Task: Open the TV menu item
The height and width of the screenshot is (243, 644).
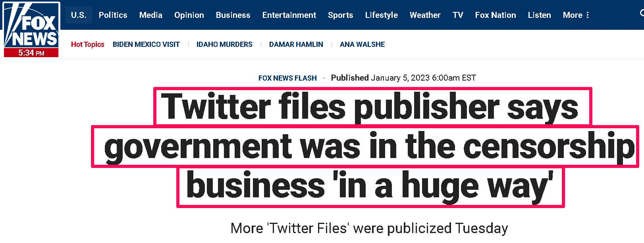Action: click(x=458, y=15)
